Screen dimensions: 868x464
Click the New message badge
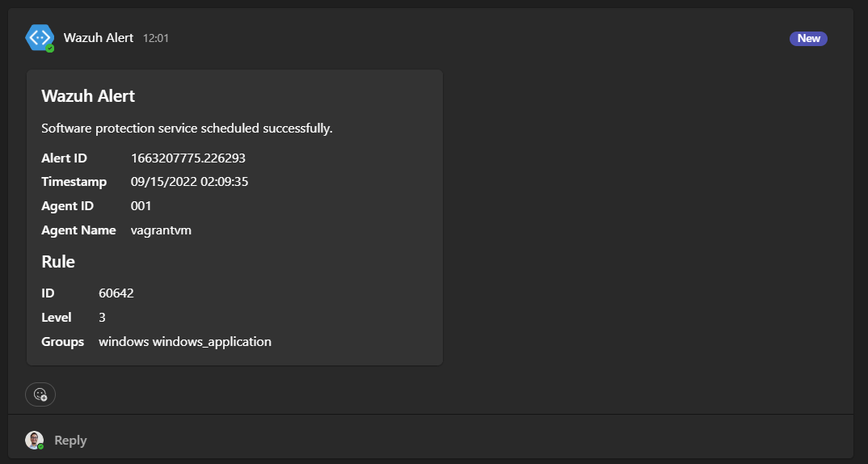pos(808,38)
